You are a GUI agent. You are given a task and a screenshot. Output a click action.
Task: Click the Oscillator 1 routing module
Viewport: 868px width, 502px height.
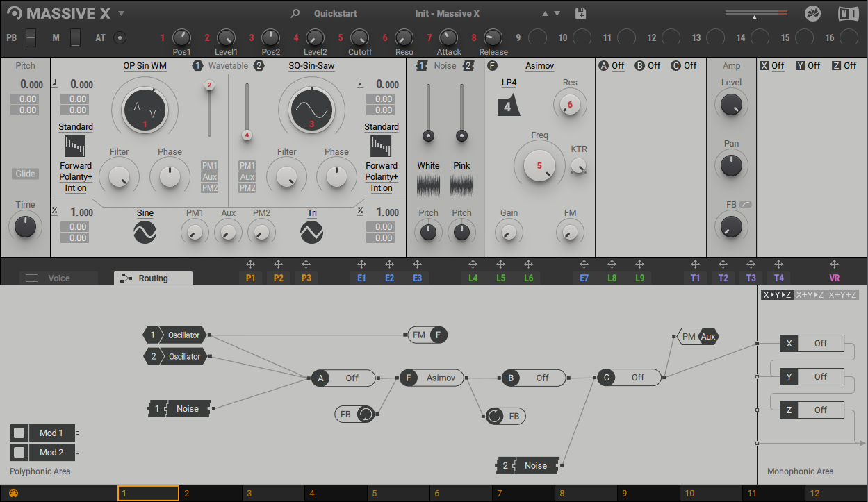[x=174, y=335]
